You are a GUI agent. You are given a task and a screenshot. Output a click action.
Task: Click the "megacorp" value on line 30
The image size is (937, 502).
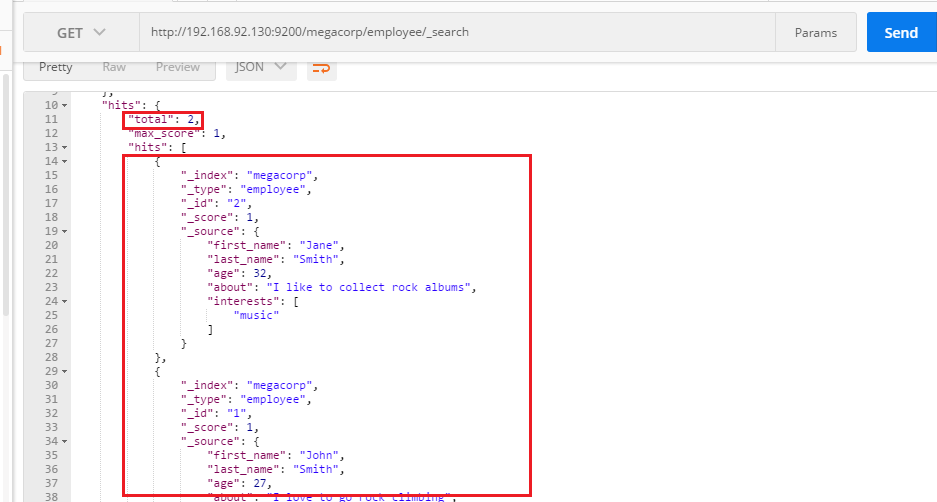click(280, 385)
